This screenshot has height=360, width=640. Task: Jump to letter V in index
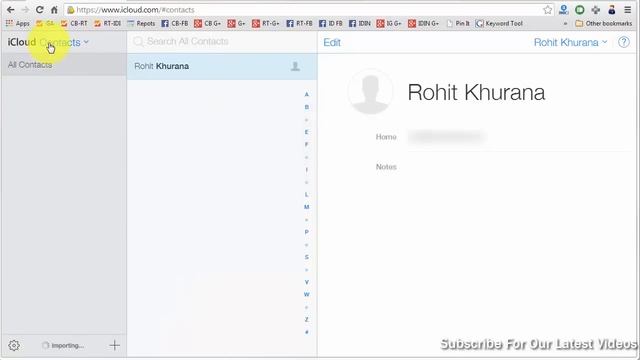tap(307, 282)
